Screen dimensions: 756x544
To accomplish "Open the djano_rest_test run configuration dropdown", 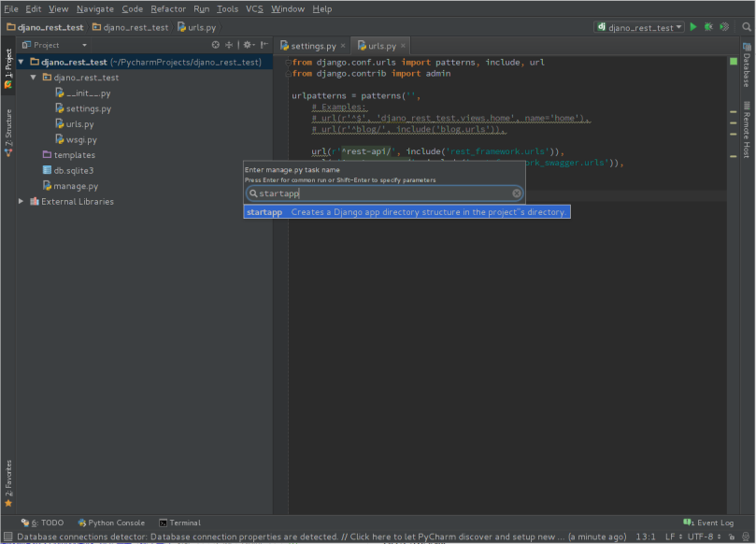I will tap(639, 27).
